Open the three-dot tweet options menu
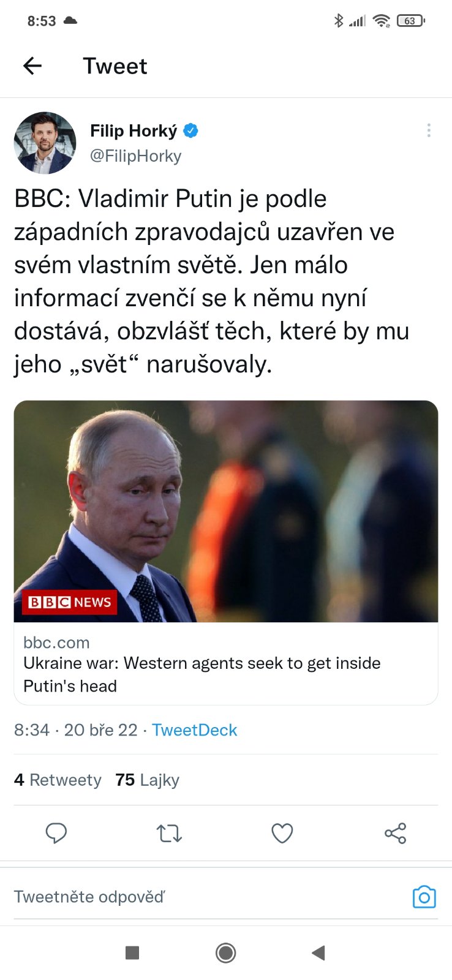Image resolution: width=452 pixels, height=980 pixels. (429, 130)
